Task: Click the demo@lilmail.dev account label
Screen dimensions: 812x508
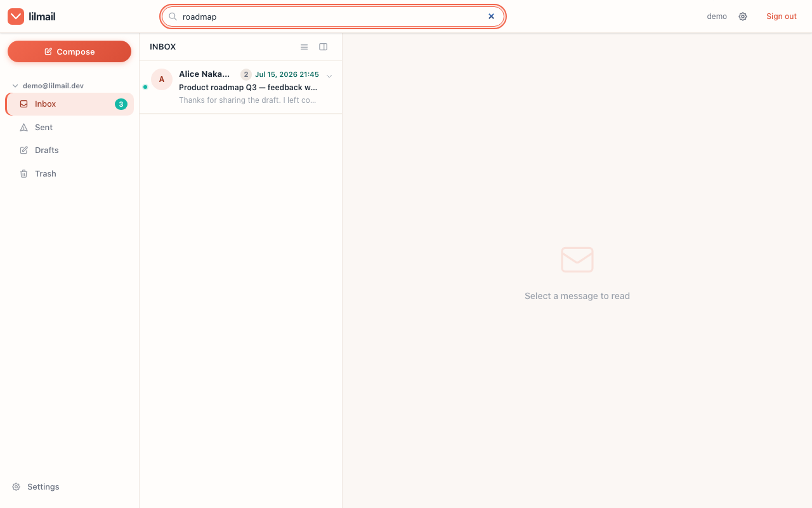Action: point(53,86)
